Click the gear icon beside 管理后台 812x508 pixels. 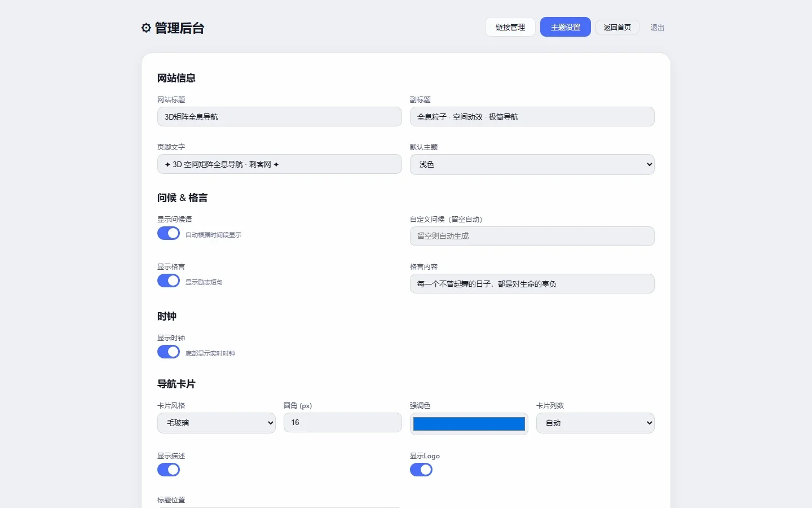click(x=146, y=28)
